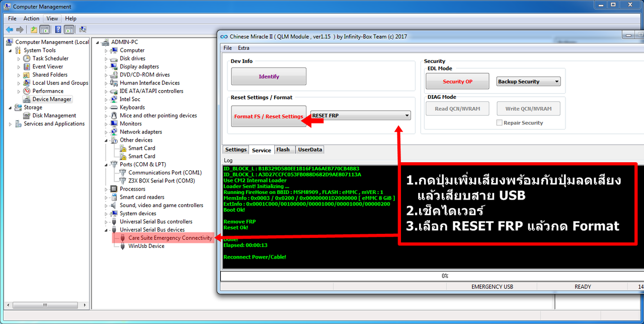Expand the Human Interface Devices node
Image resolution: width=644 pixels, height=324 pixels.
coord(106,83)
